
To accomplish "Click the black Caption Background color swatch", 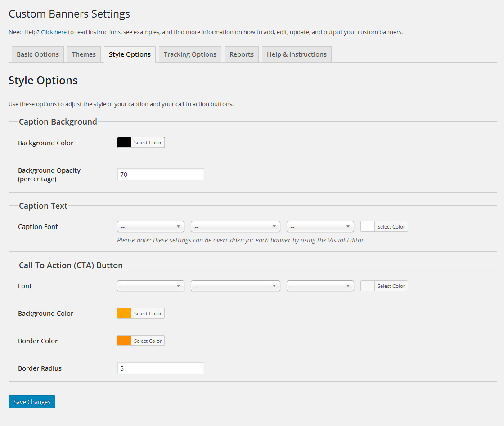I will 124,143.
